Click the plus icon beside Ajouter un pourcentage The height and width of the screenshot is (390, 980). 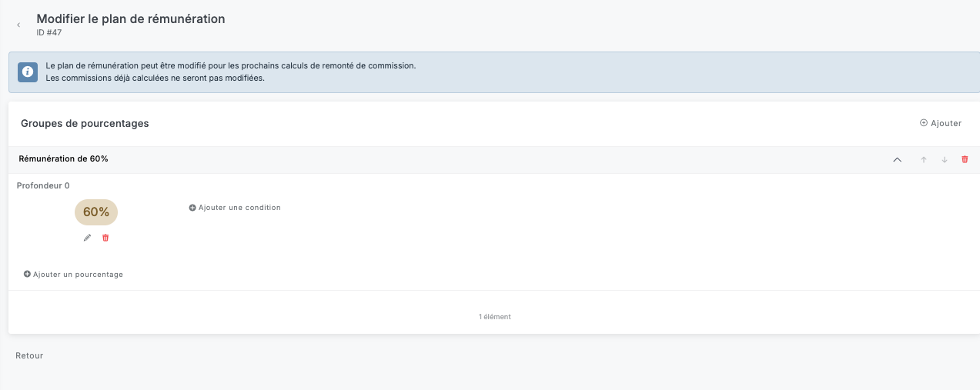coord(27,275)
